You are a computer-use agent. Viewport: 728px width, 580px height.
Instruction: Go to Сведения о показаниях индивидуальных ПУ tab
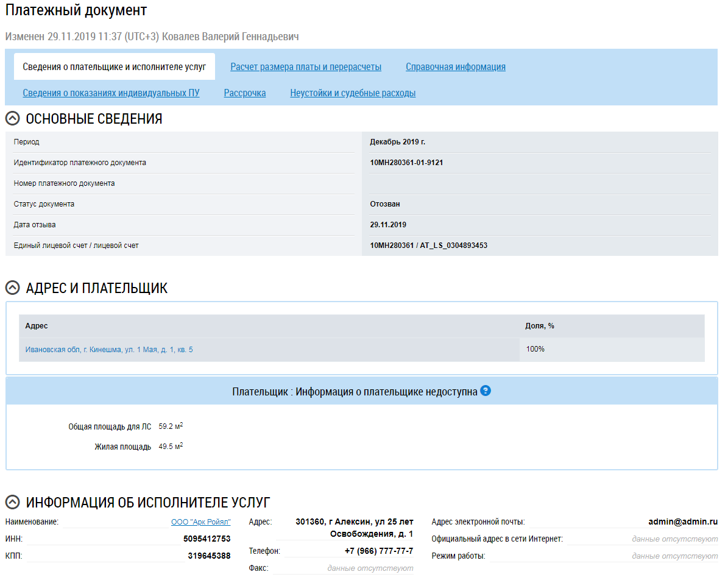111,93
